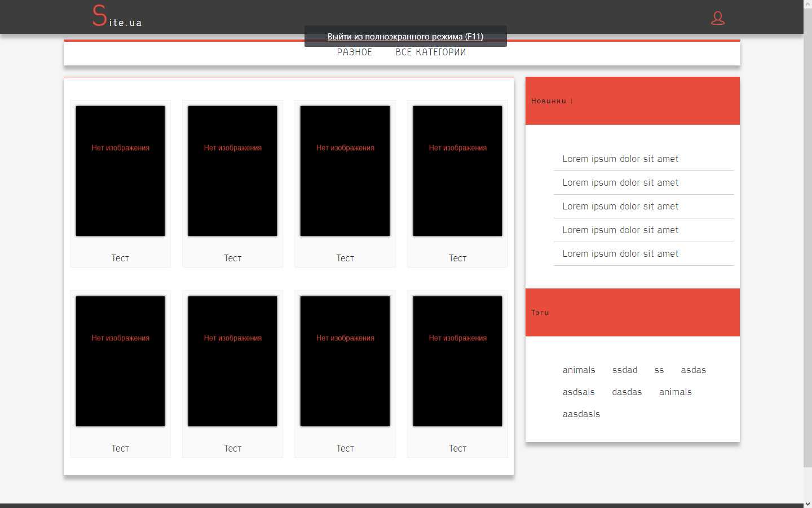Open the third Lorem ipsum link in Новинки
Screen dimensions: 812x508
[620, 207]
